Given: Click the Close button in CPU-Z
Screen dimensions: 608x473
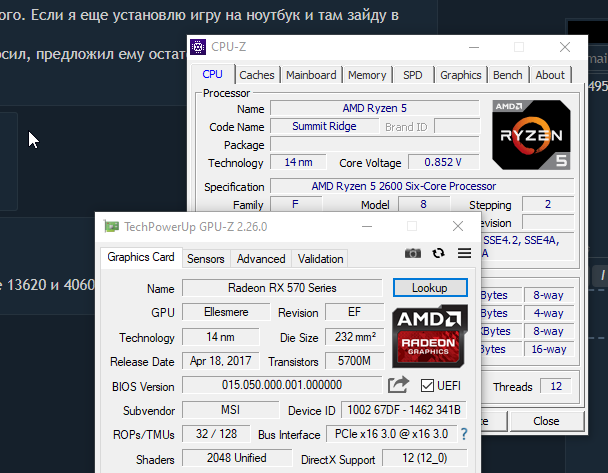Looking at the screenshot, I should (547, 421).
